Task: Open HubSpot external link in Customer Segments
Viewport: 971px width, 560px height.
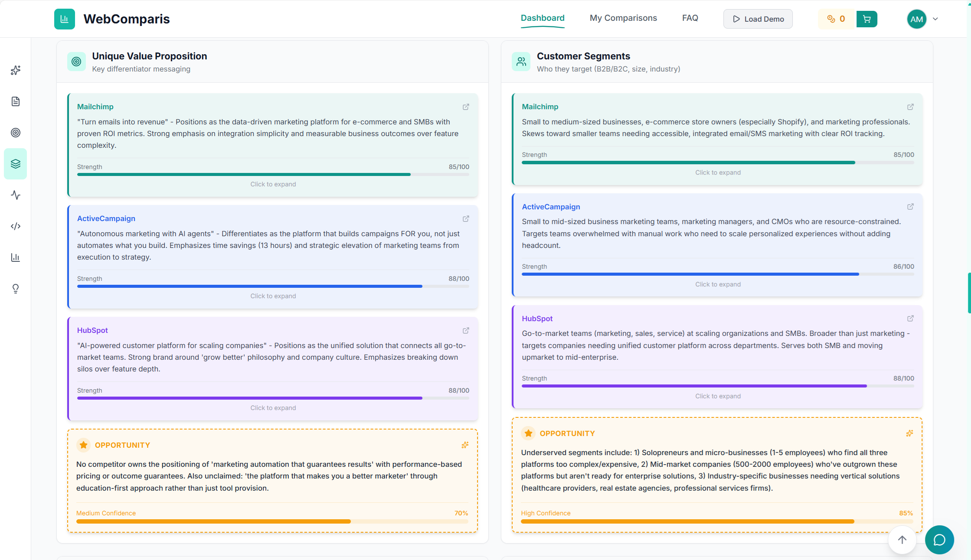Action: [x=910, y=319]
